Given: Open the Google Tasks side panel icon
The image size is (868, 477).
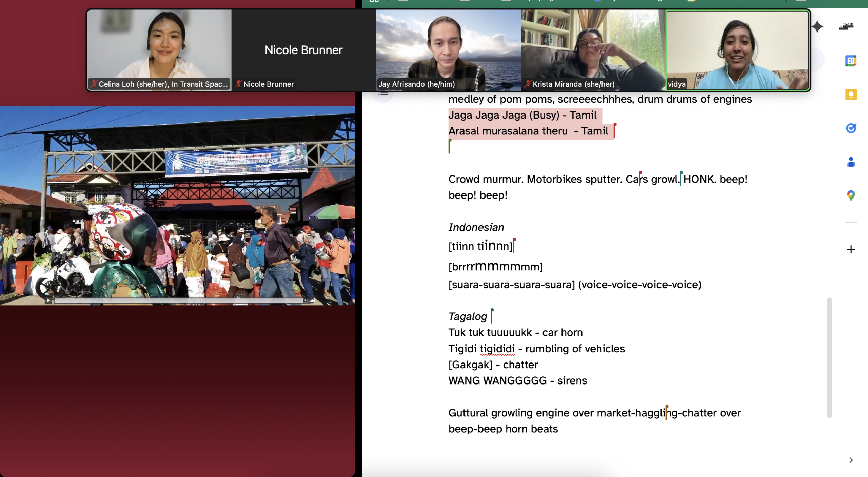Looking at the screenshot, I should point(851,128).
